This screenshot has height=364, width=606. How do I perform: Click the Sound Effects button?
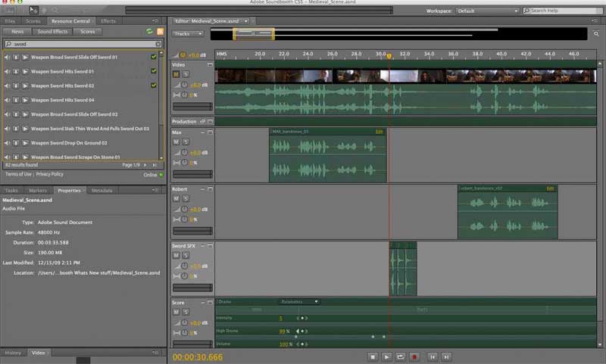pyautogui.click(x=52, y=32)
